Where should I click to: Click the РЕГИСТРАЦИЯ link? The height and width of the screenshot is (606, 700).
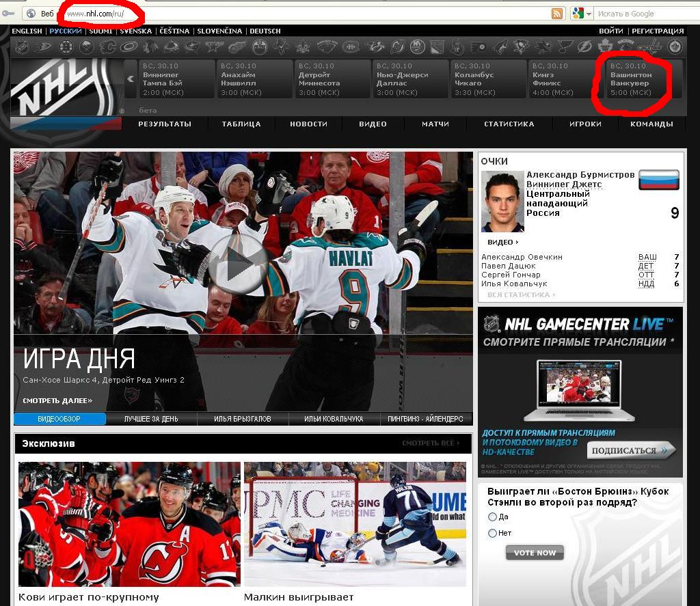tap(658, 31)
